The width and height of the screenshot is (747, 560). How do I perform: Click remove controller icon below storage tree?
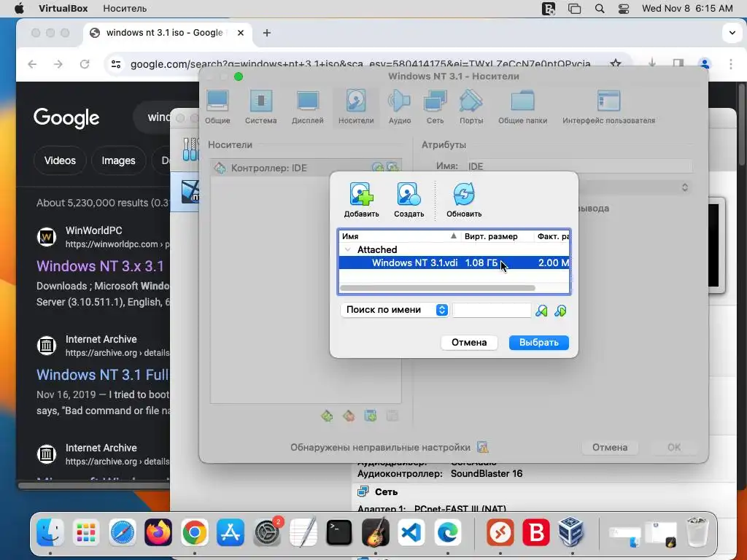(349, 416)
